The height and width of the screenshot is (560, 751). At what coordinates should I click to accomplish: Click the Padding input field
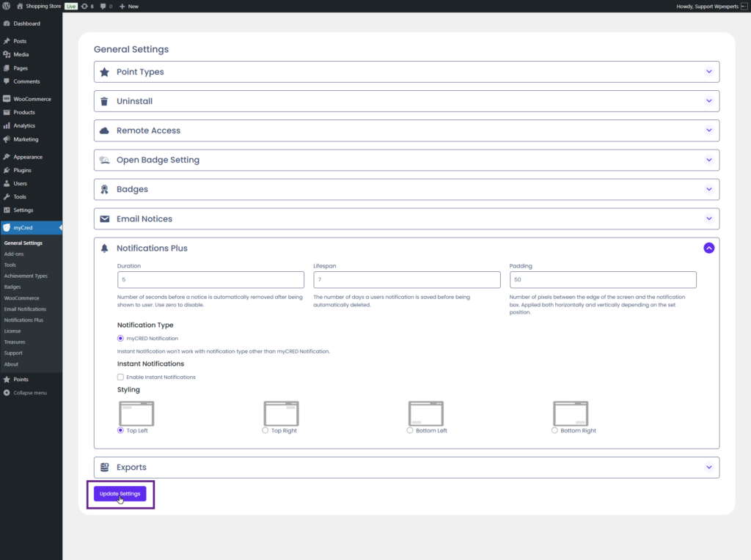602,279
